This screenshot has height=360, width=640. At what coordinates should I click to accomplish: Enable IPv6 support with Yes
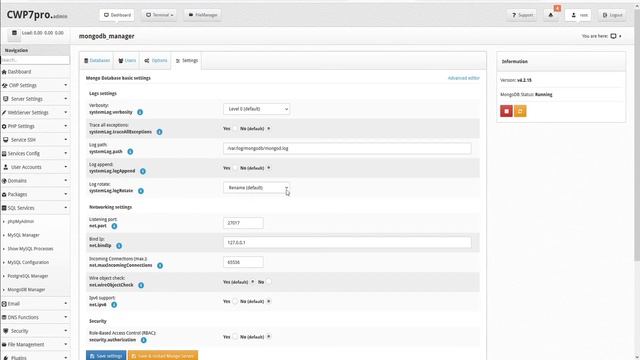pos(235,301)
